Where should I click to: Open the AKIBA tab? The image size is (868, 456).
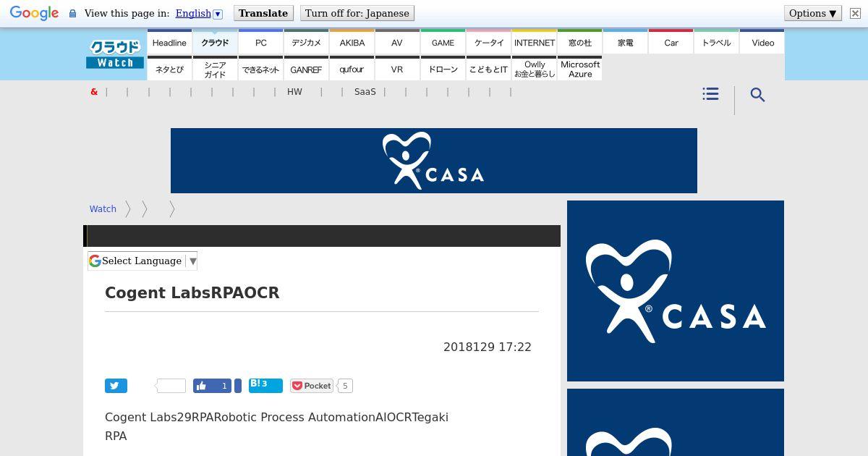pyautogui.click(x=352, y=43)
